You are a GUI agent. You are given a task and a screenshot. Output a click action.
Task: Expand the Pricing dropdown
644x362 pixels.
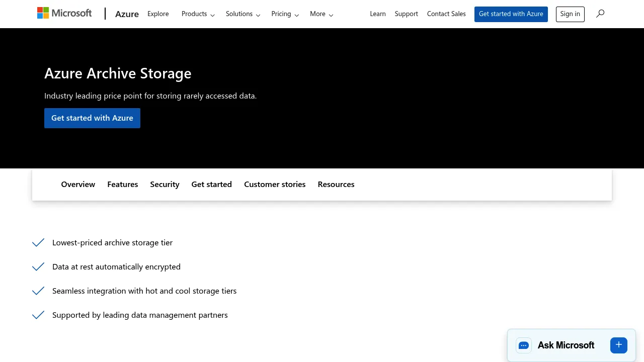[285, 14]
